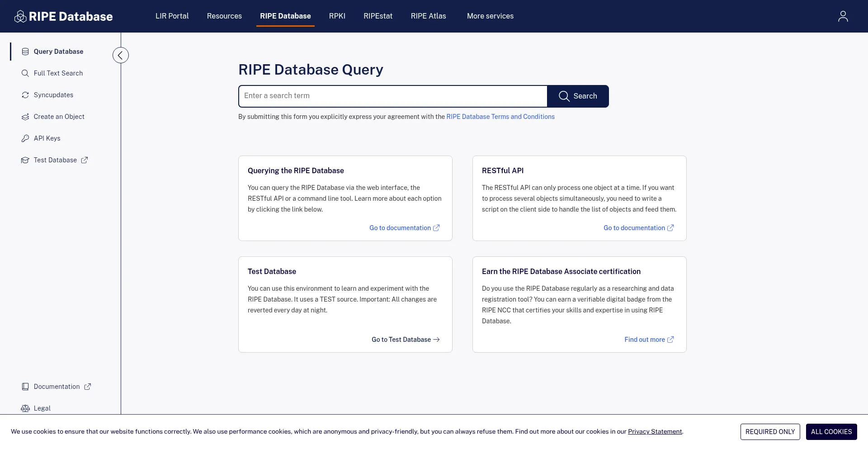Click the RIPE Database Query heading

point(311,70)
